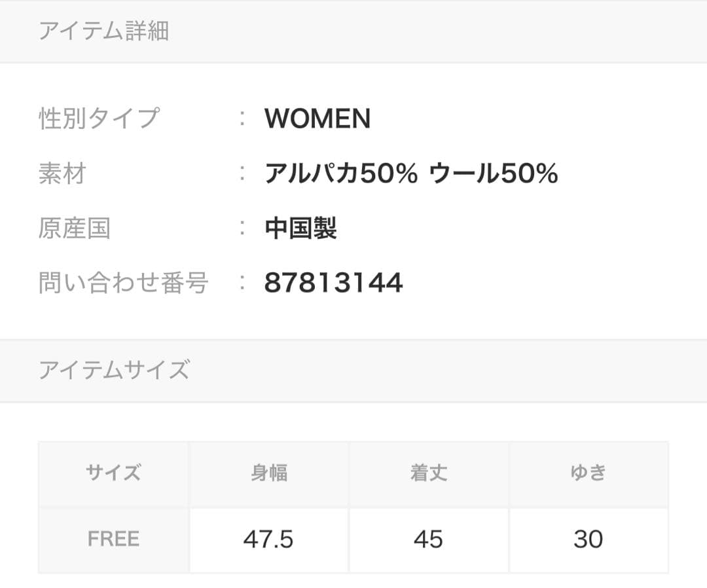
Task: Select material text アルパカ50% ウール50%
Action: click(411, 174)
